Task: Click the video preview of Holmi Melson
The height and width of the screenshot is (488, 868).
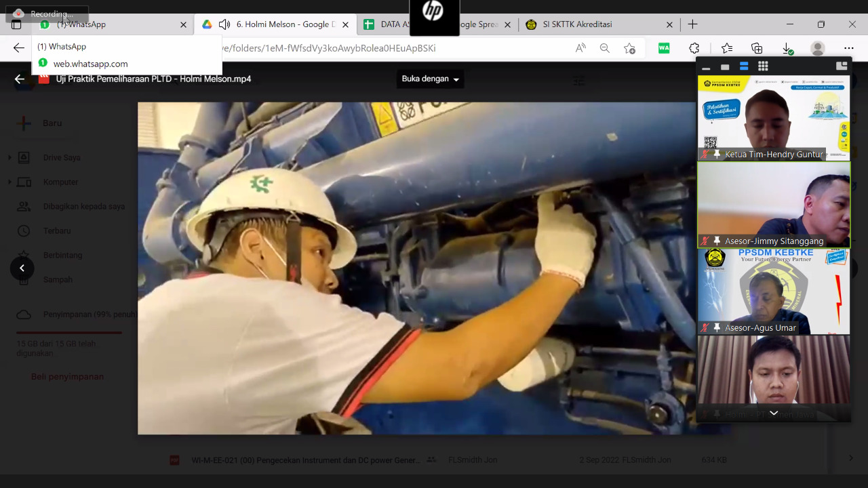Action: click(x=416, y=268)
